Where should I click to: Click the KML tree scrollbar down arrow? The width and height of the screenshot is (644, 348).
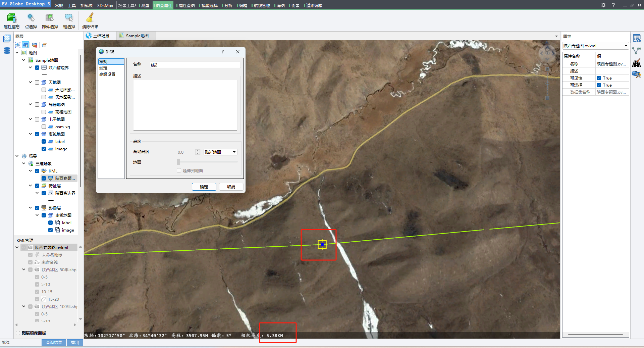[x=80, y=319]
